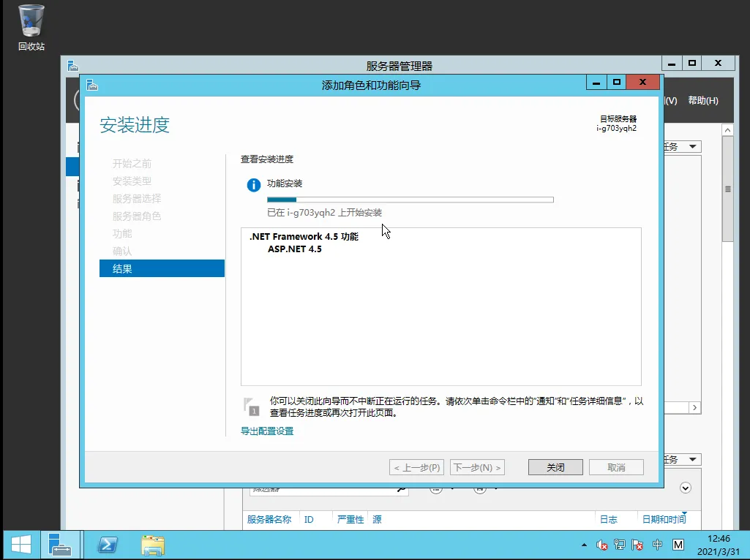
Task: Click the installation progress bar
Action: click(410, 200)
